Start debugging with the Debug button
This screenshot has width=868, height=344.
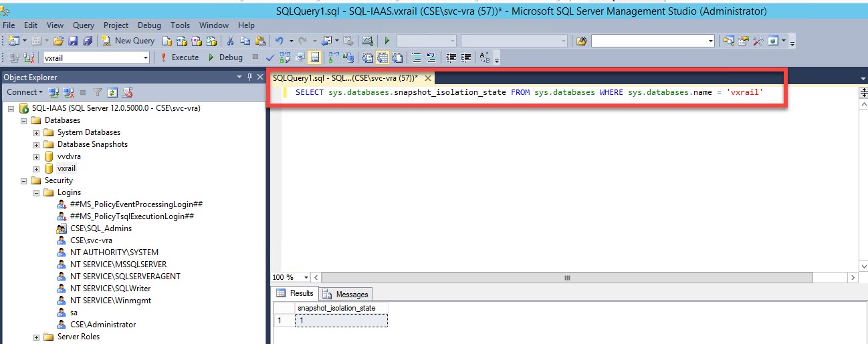225,57
